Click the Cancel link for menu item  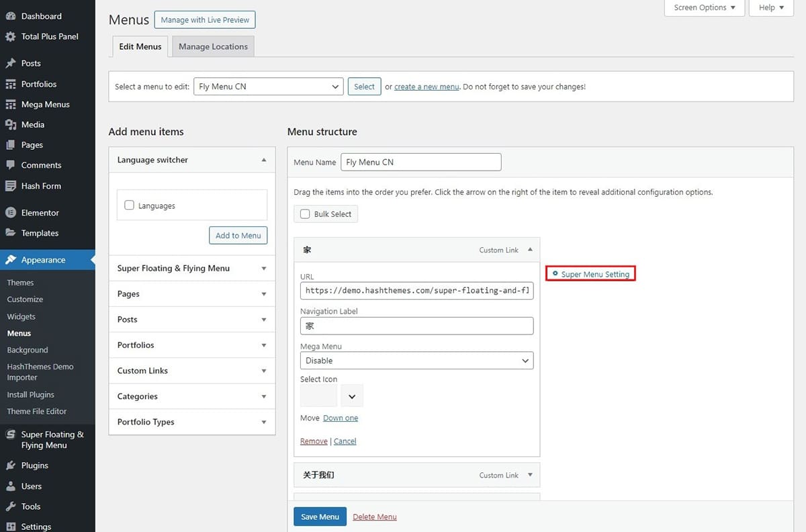pyautogui.click(x=345, y=441)
